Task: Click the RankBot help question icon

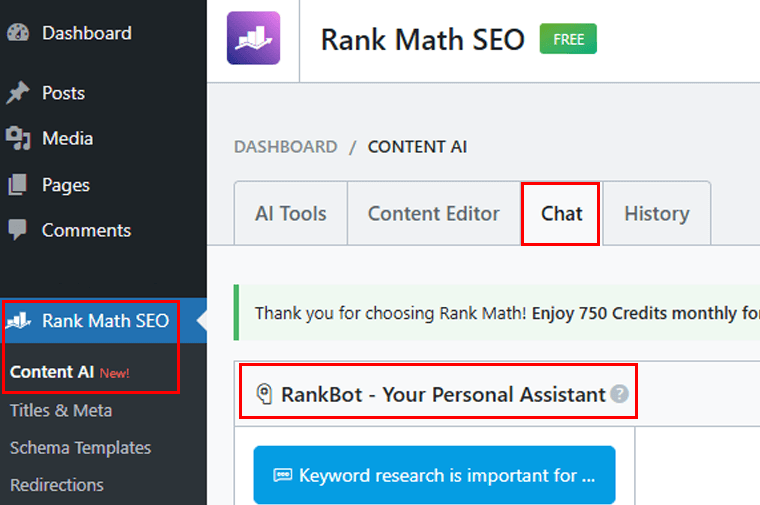Action: 620,394
